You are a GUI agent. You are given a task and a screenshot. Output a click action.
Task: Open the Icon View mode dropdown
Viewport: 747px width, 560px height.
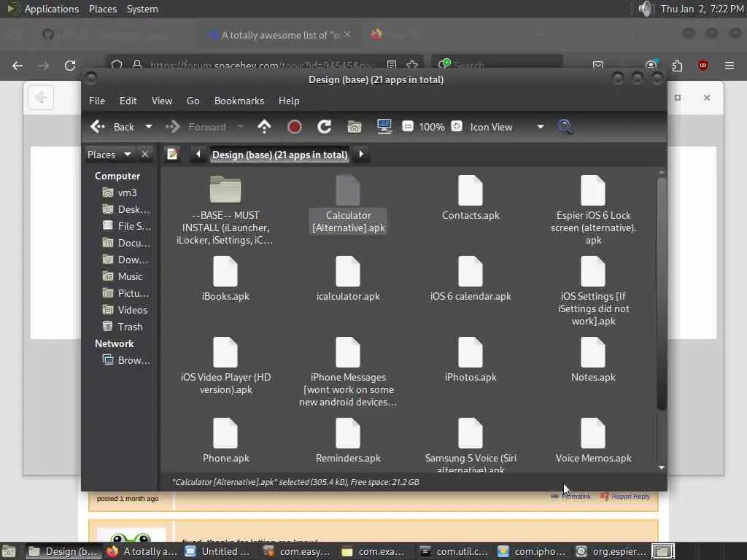tap(507, 127)
